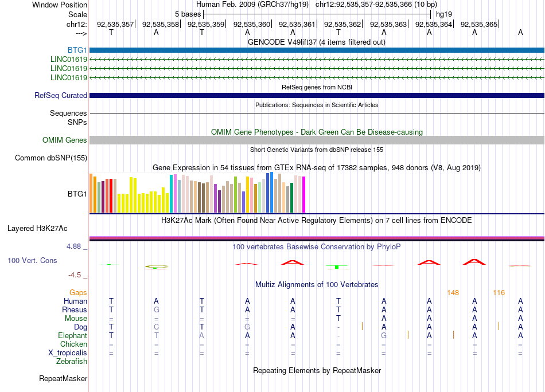Click the C base in the Dog row
Screen dimensions: 545x392
157,327
